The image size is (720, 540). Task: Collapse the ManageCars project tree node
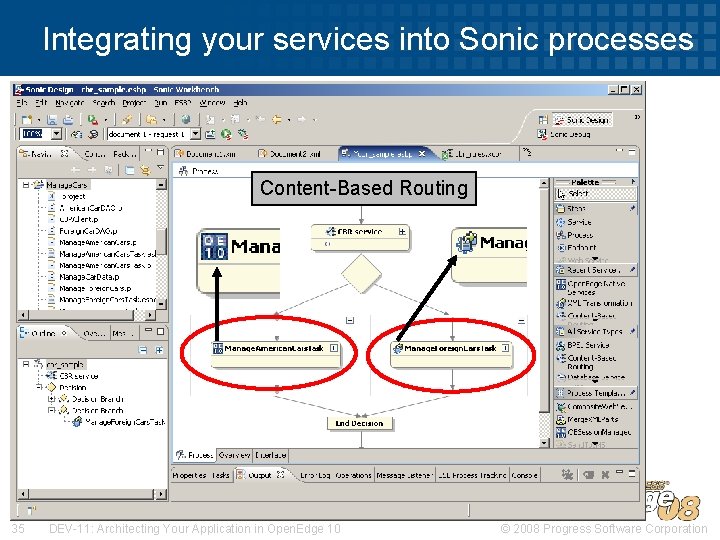pos(26,185)
